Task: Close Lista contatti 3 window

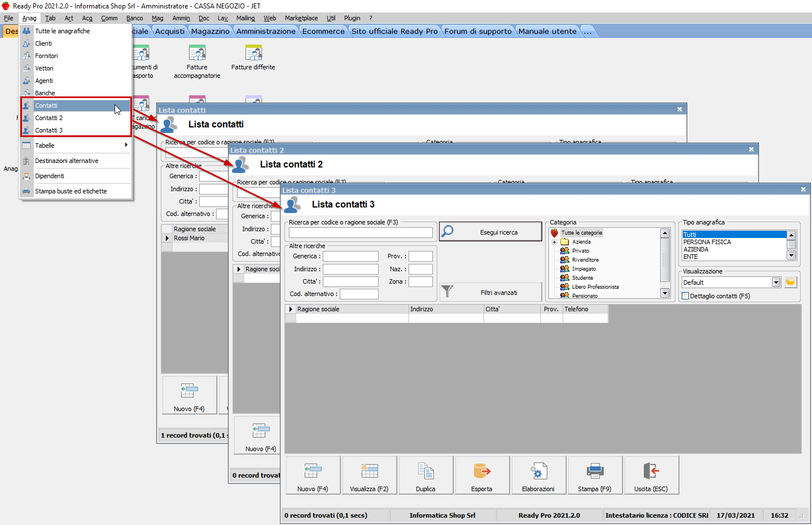Action: [x=803, y=189]
